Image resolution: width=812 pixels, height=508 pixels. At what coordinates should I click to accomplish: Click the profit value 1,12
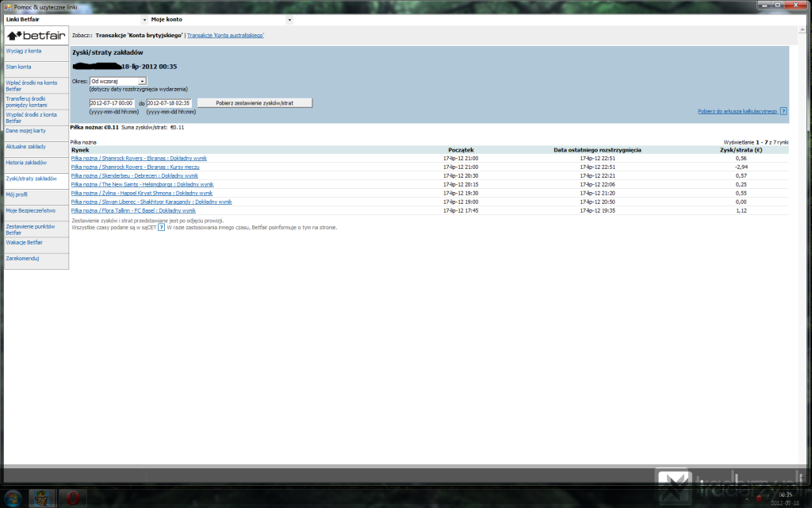pos(741,211)
